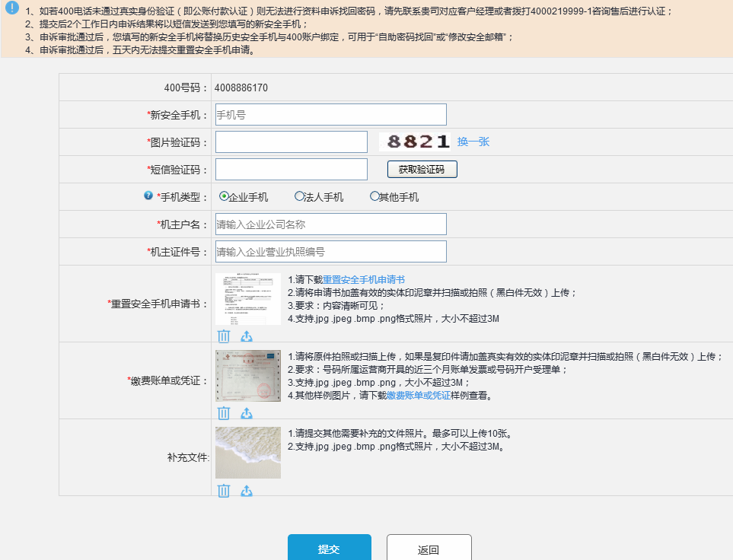Click the 返回 button

pos(429,549)
